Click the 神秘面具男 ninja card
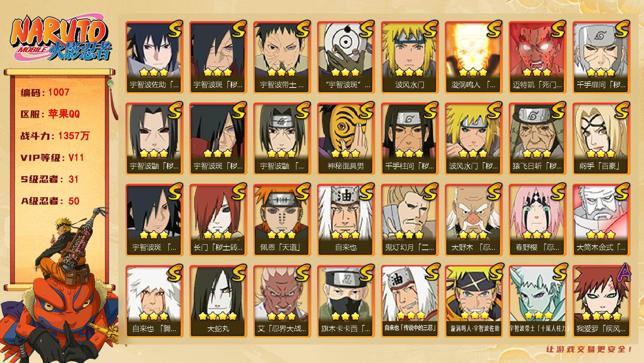 point(346,138)
